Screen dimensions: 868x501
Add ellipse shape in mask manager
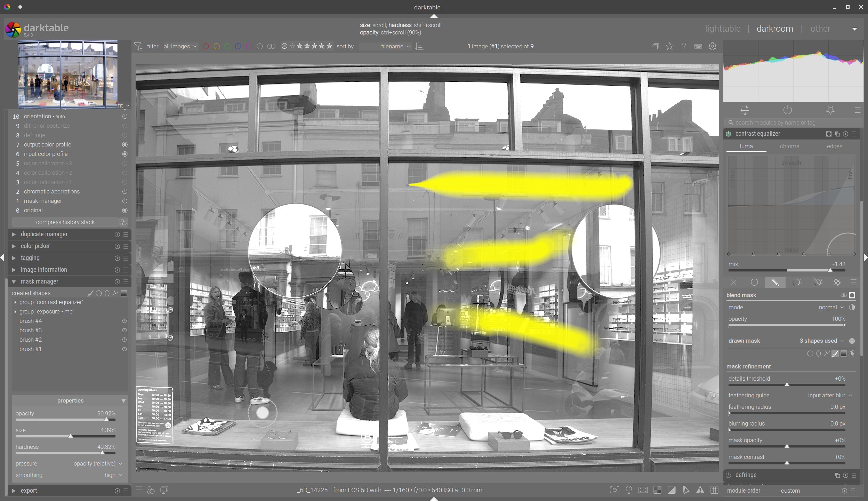coord(107,293)
